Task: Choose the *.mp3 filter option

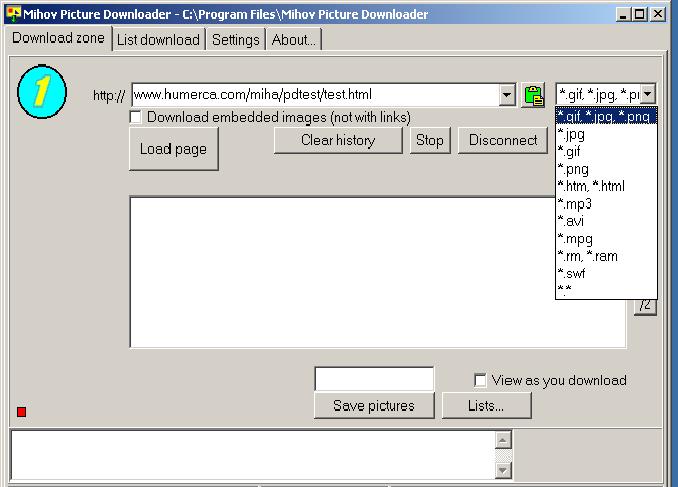Action: click(606, 204)
